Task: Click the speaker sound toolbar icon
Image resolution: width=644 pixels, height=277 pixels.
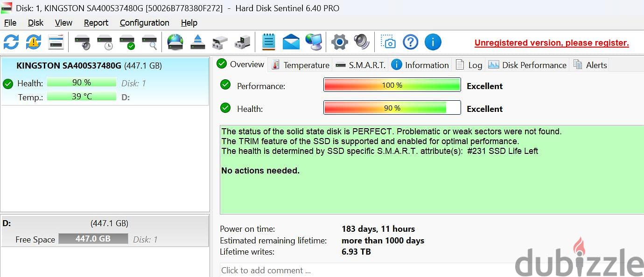Action: tap(362, 42)
